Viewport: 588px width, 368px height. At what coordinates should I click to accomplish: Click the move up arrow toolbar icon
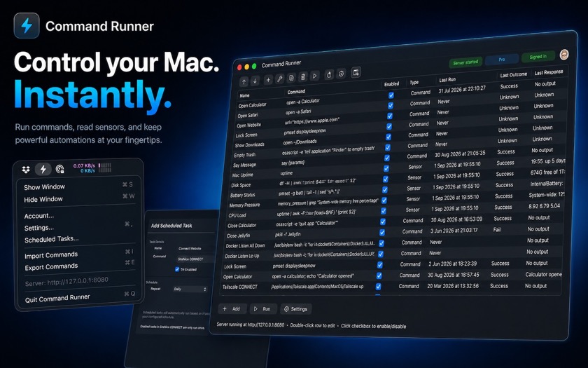pyautogui.click(x=244, y=81)
